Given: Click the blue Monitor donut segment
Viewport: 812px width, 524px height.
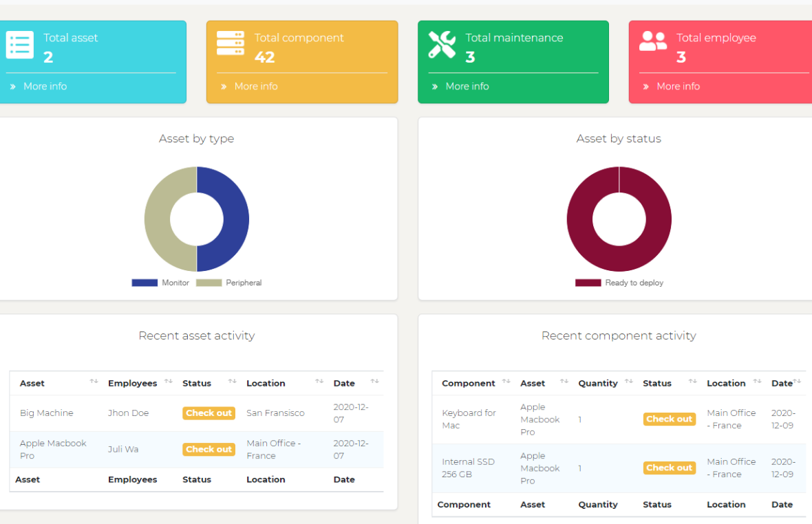Looking at the screenshot, I should click(235, 219).
